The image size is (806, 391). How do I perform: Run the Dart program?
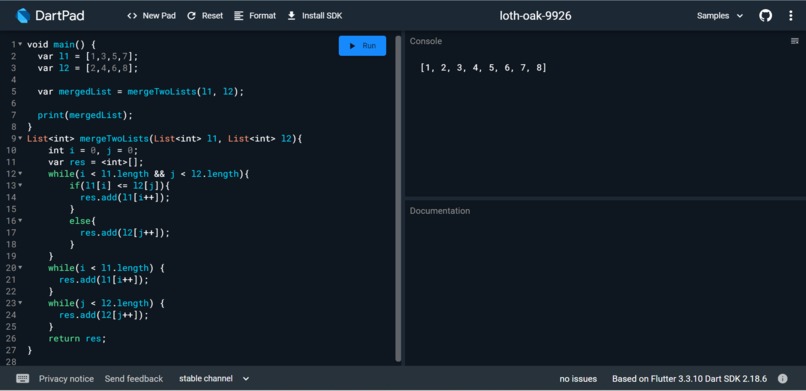coord(362,46)
